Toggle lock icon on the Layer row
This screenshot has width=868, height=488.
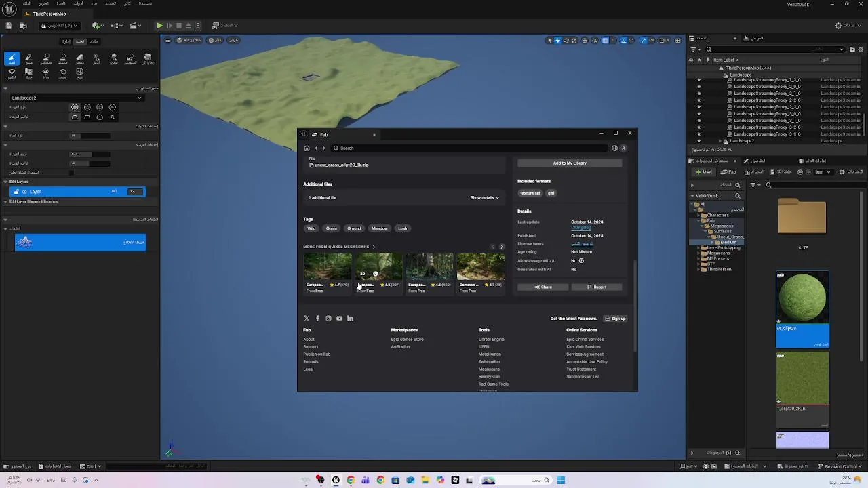click(16, 192)
